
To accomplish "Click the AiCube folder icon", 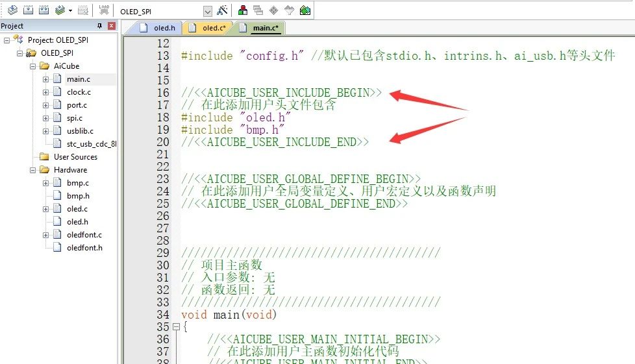I will (x=44, y=66).
